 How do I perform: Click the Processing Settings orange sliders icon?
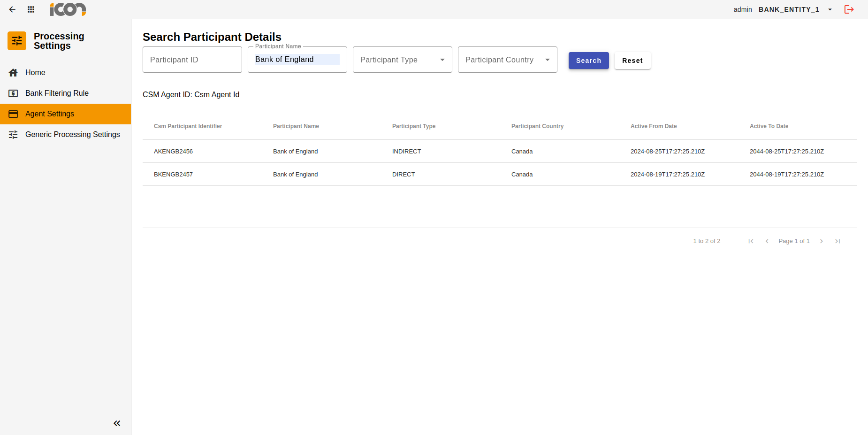coord(17,41)
